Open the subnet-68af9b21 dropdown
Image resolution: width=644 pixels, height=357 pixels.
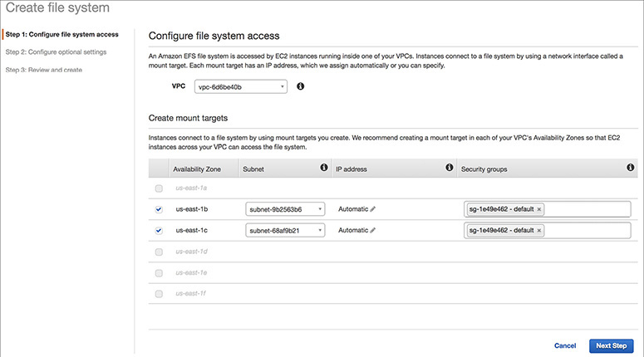point(285,230)
